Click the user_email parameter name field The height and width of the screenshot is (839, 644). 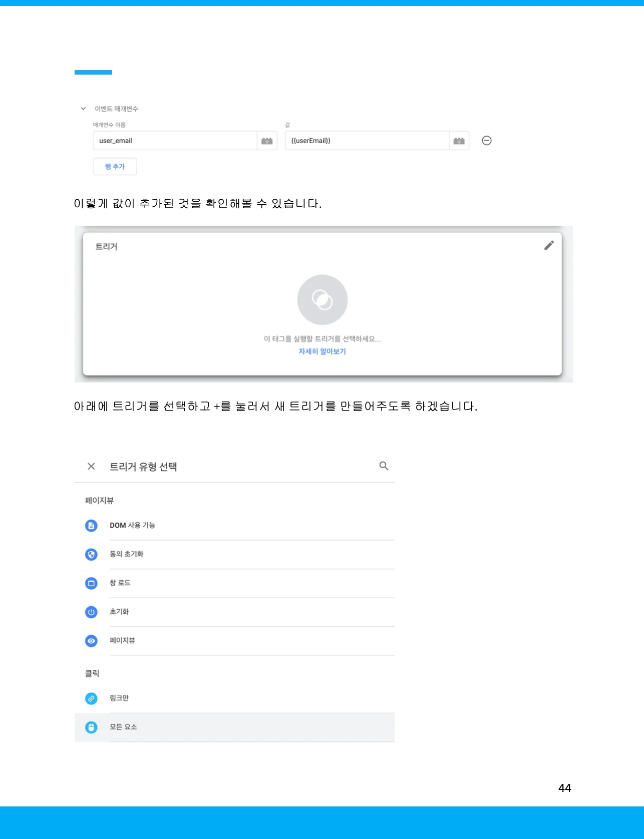click(175, 141)
